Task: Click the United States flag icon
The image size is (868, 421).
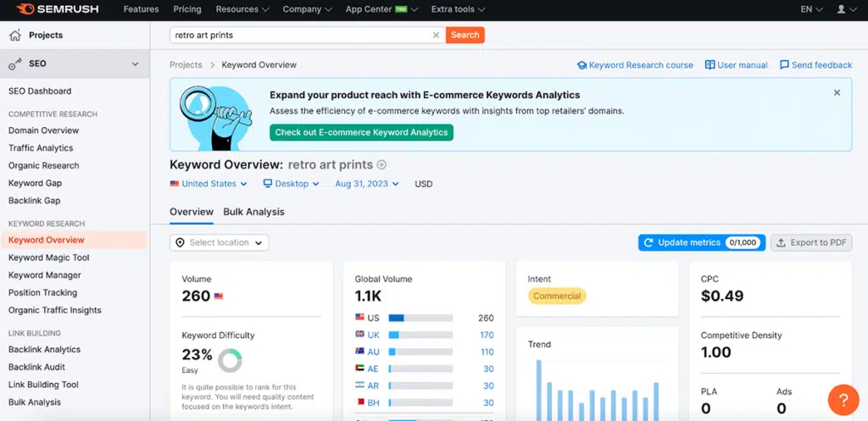Action: (175, 184)
